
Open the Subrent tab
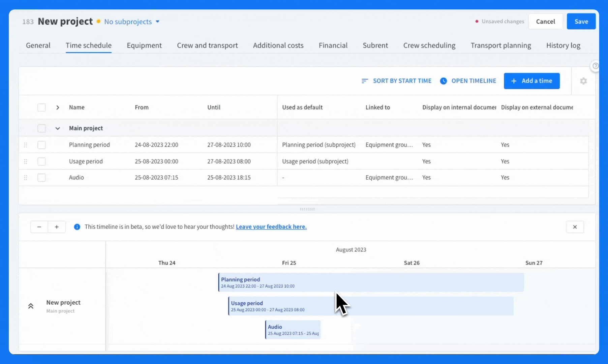(375, 45)
